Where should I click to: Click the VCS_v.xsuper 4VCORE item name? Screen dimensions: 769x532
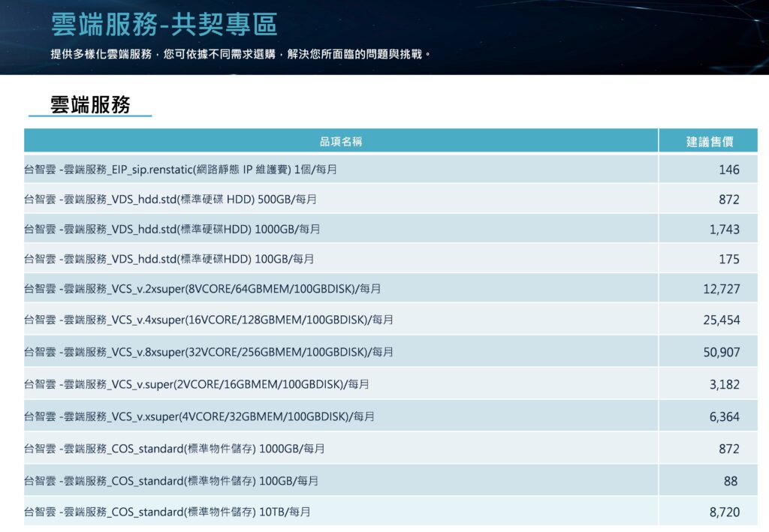pyautogui.click(x=199, y=416)
